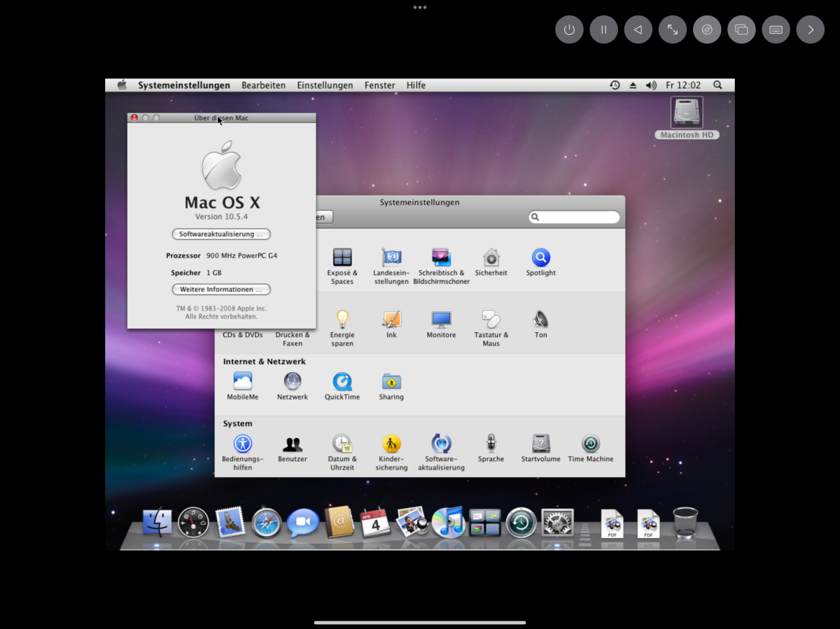Viewport: 840px width, 629px height.
Task: Focus the Systemeinstellungen search field
Action: [x=574, y=217]
